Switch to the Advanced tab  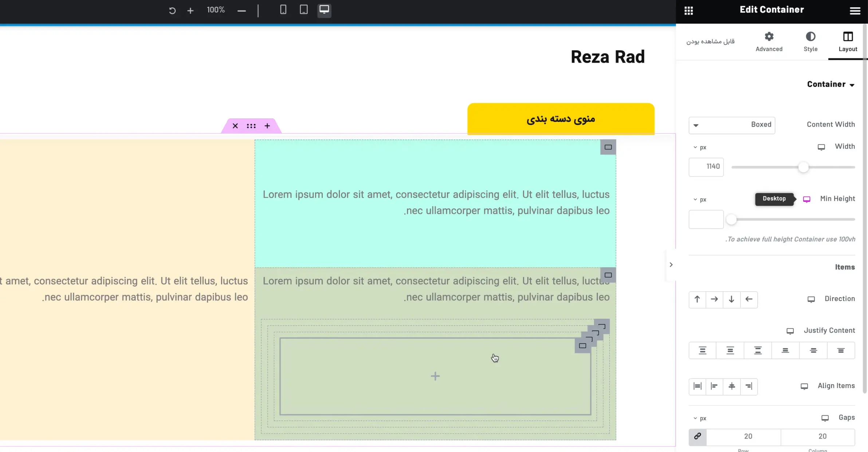pos(769,41)
